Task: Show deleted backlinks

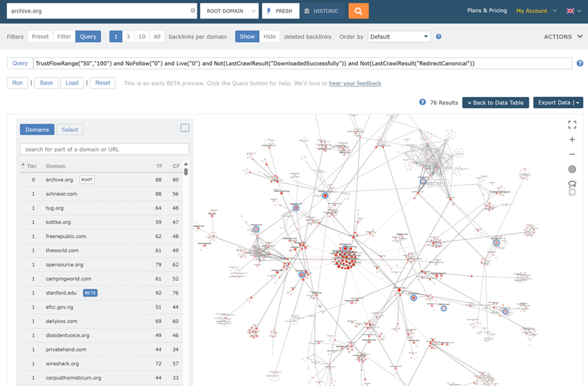Action: pyautogui.click(x=247, y=36)
